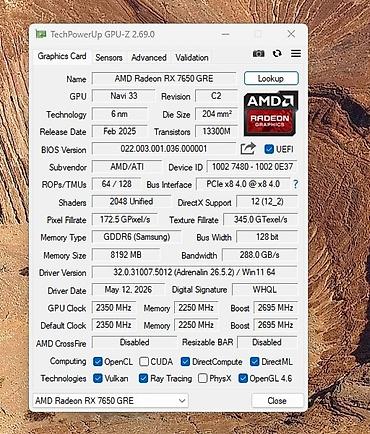Screen dimensions: 370x434
Task: Close GPU-Z with title bar X
Action: tap(291, 34)
